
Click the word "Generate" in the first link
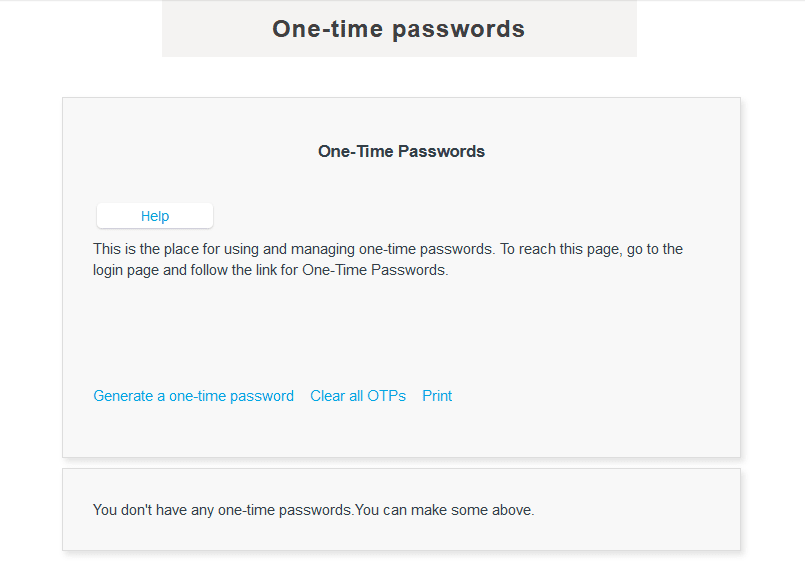pos(123,396)
